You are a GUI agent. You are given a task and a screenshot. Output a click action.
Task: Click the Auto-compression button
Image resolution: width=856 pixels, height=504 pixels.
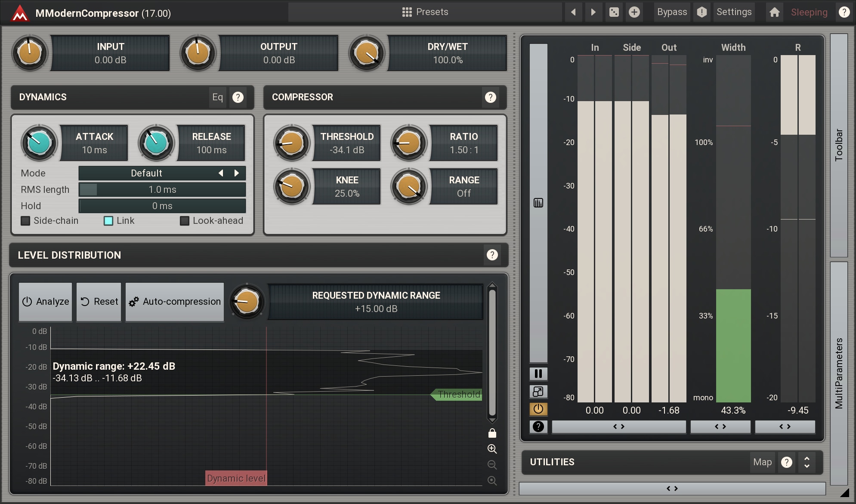[x=175, y=302]
